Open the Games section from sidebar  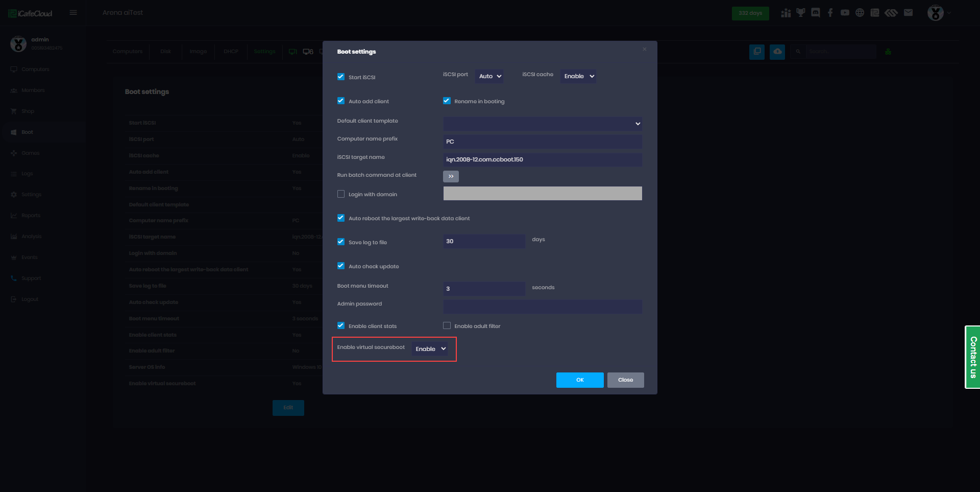point(30,153)
